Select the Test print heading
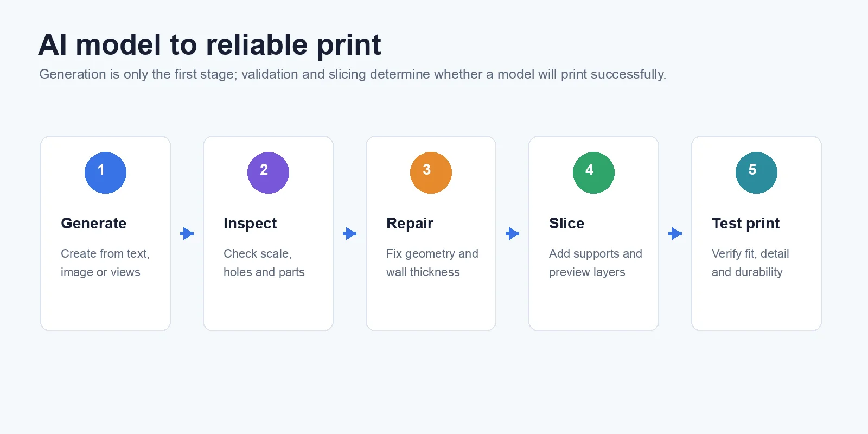Image resolution: width=868 pixels, height=434 pixels. (x=745, y=223)
